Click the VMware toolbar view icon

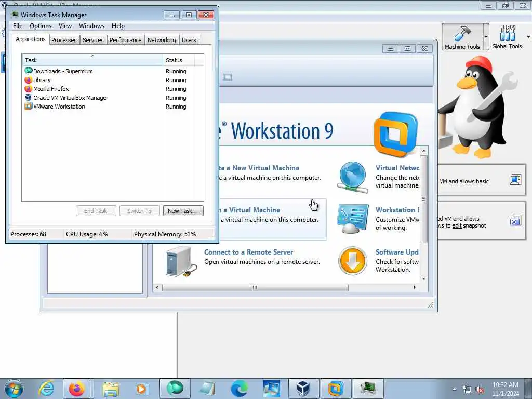coord(228,77)
